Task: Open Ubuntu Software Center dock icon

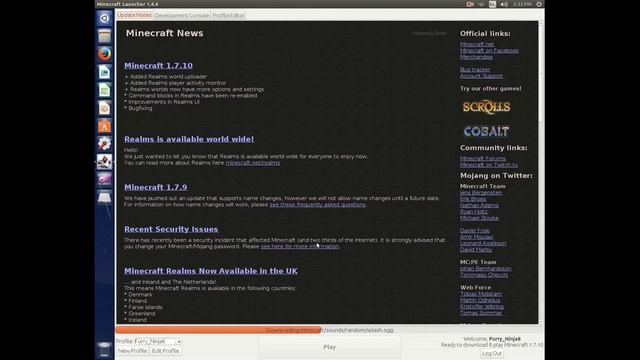Action: point(104,126)
